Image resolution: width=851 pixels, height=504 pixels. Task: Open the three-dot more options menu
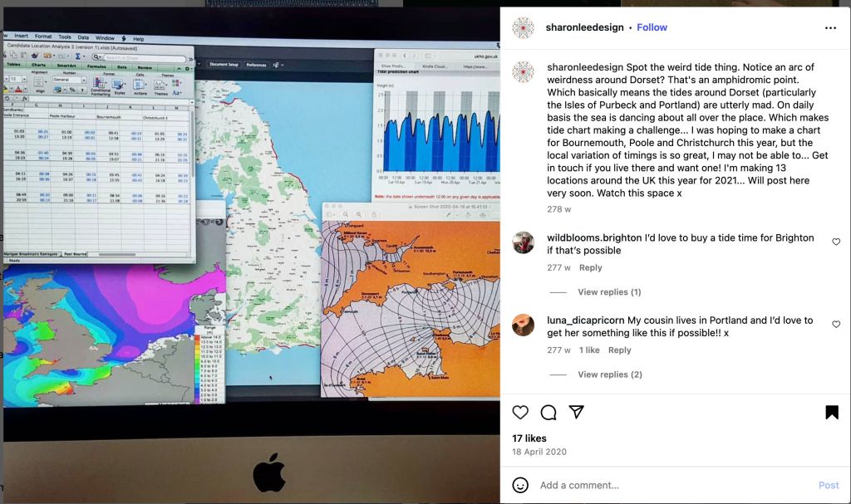point(830,27)
